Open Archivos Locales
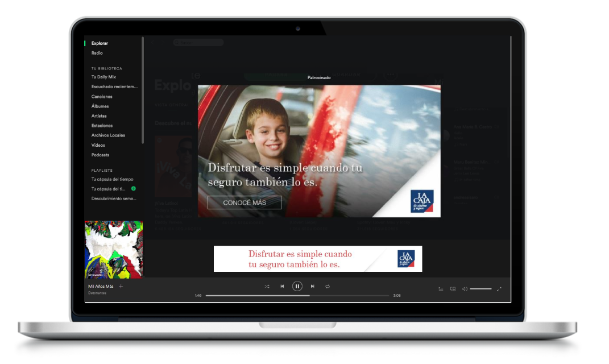 [x=109, y=135]
